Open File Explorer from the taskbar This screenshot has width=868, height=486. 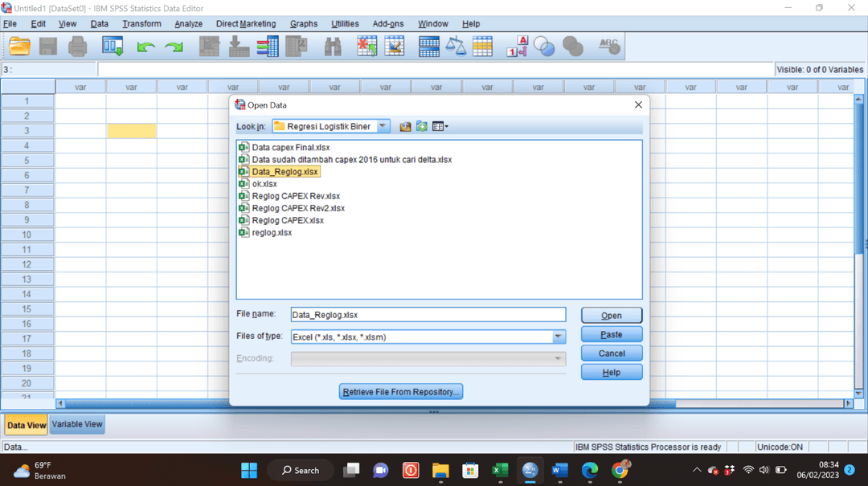click(440, 471)
